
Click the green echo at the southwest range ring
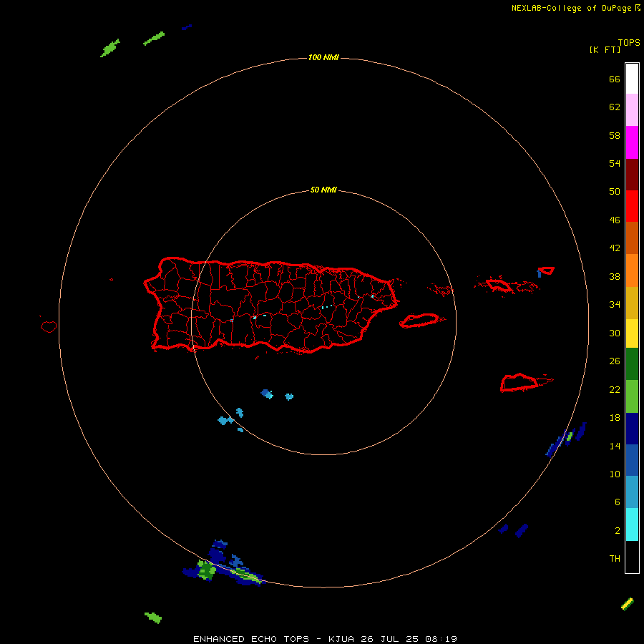[206, 570]
